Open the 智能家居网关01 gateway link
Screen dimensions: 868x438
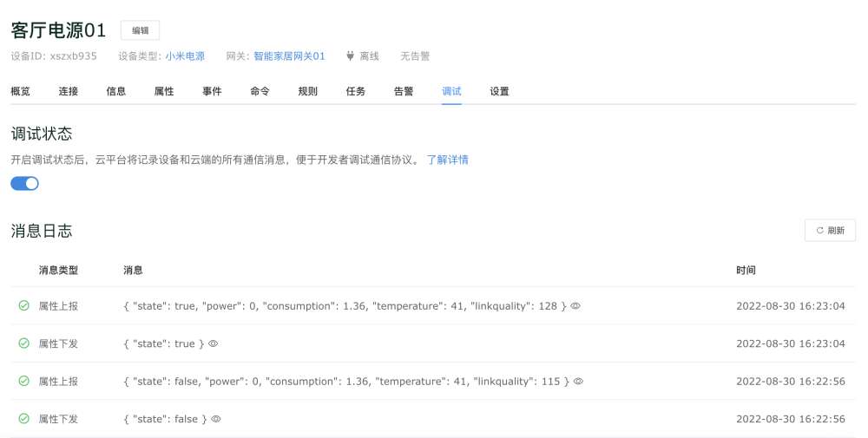(289, 56)
